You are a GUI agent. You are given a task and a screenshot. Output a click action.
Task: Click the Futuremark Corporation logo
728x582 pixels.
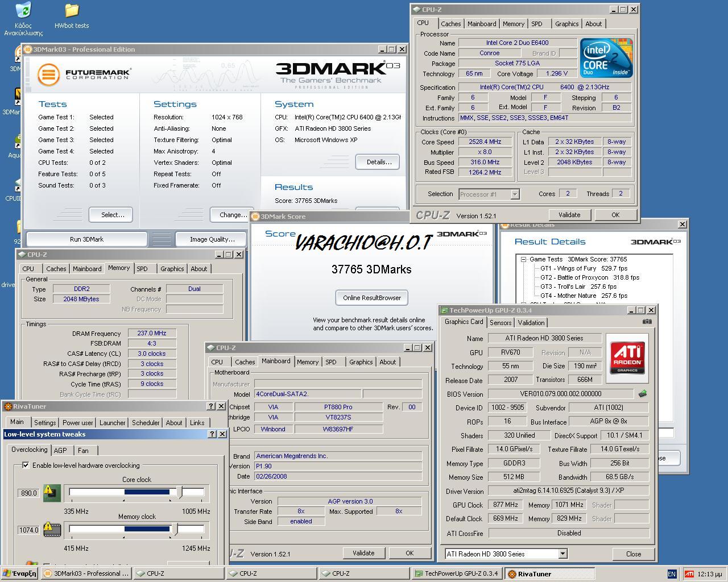pos(84,74)
